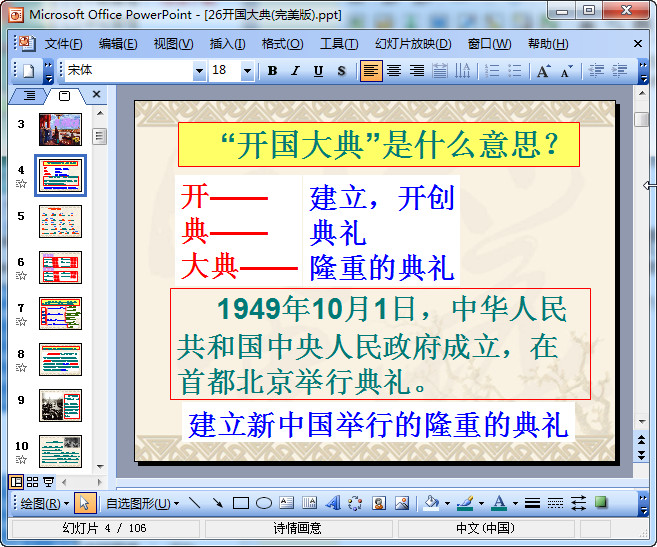Increase font size
The width and height of the screenshot is (657, 547).
543,70
